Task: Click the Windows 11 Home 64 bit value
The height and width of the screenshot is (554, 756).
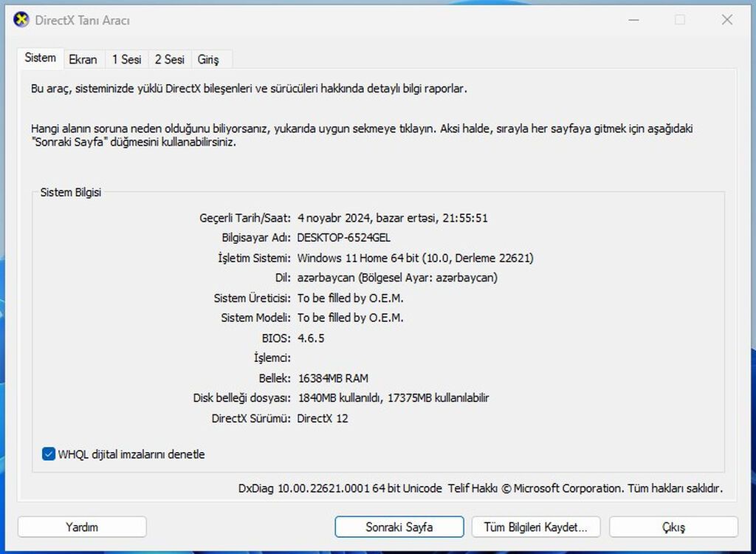Action: [x=415, y=259]
